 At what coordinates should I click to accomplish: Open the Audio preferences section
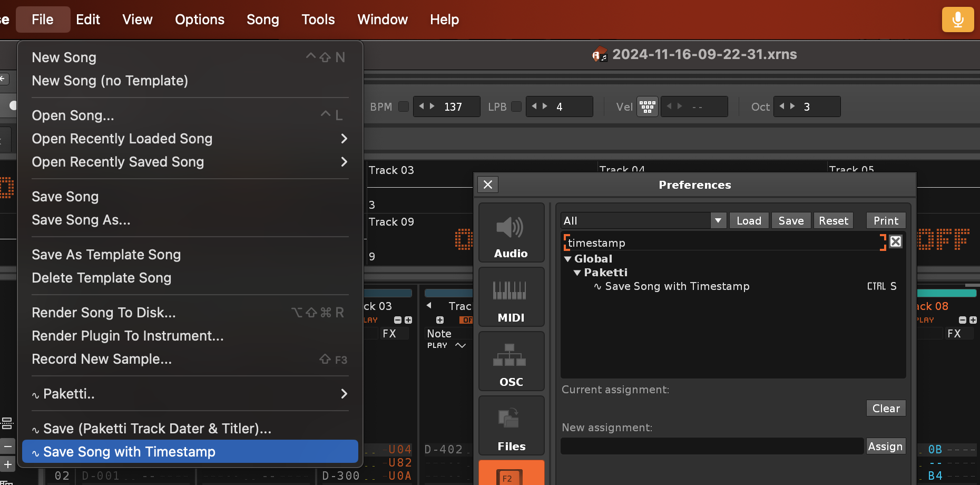point(511,232)
